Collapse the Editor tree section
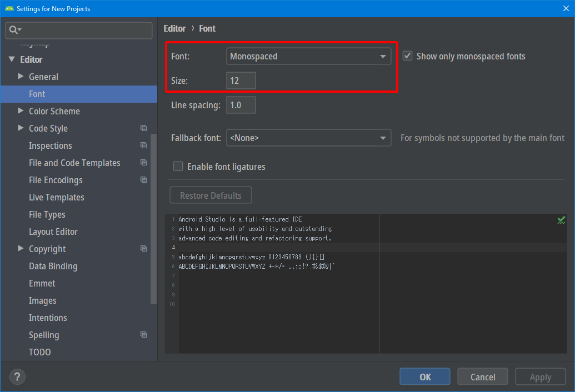 tap(12, 59)
